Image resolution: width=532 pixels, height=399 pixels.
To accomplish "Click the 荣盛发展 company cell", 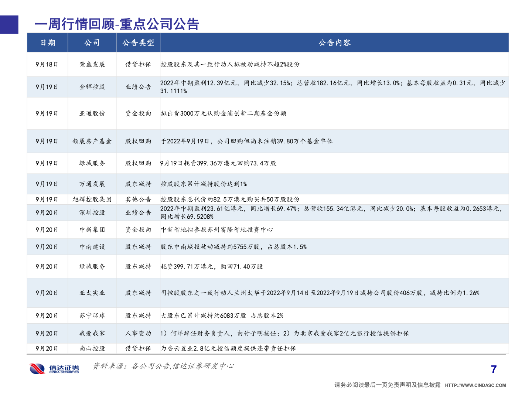I will coord(92,64).
